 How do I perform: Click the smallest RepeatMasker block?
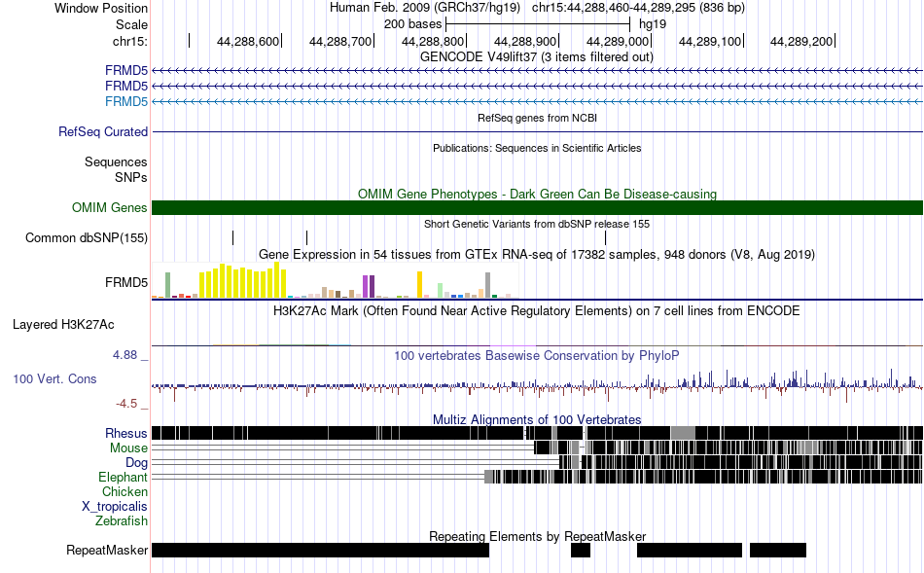[x=581, y=550]
